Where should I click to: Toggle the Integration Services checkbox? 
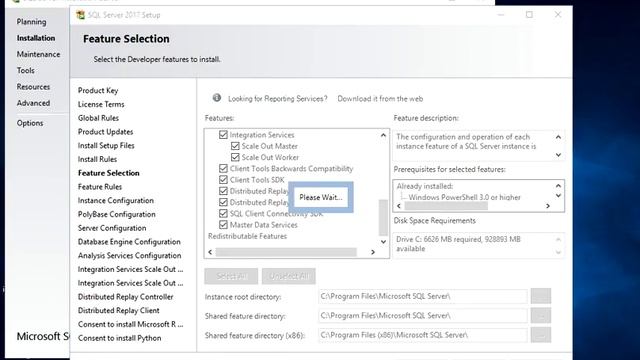coord(223,135)
